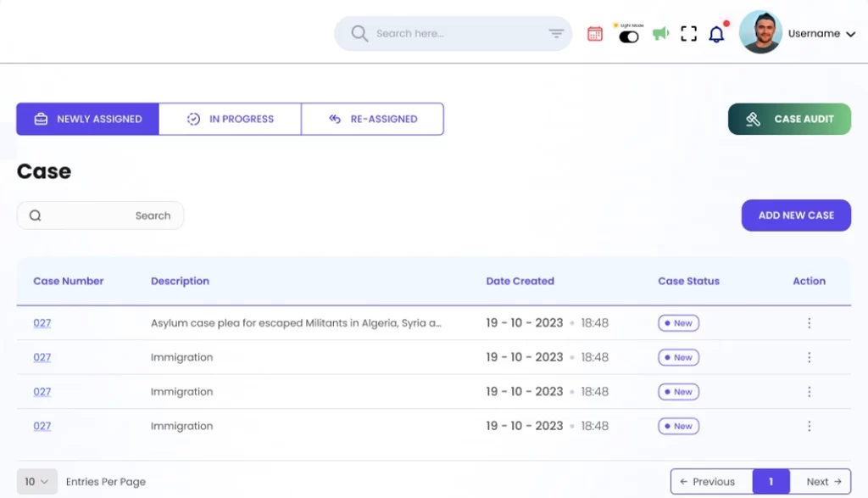
Task: Open case number 027 link in first row
Action: pos(42,323)
